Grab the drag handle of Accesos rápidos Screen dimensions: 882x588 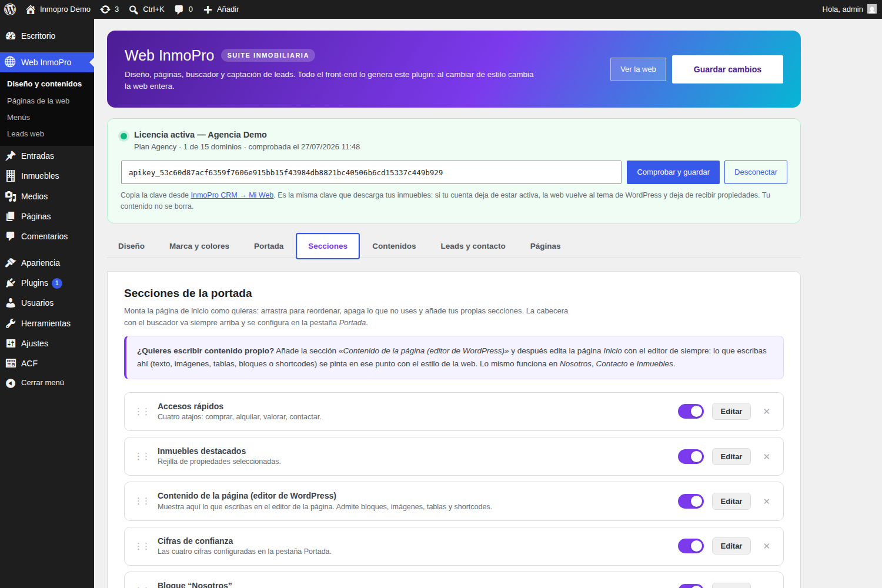[x=142, y=412]
